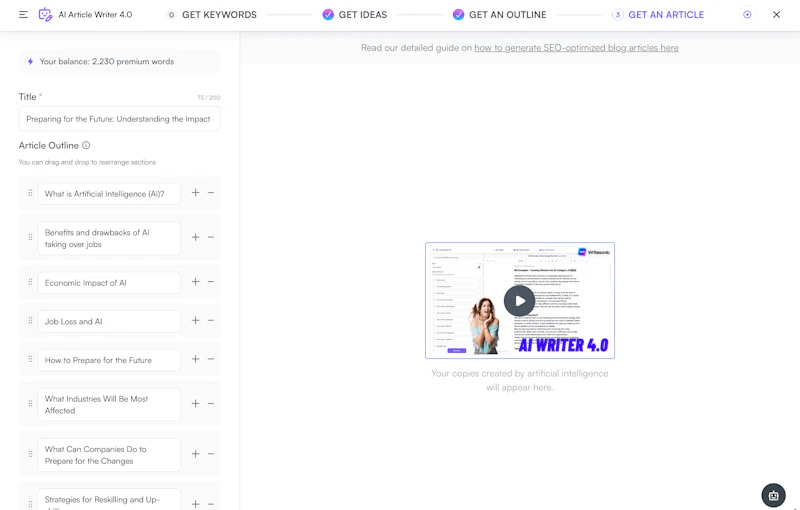Add section after 'Strategies for Reskilling'
Screen dimensions: 800x510
195,504
